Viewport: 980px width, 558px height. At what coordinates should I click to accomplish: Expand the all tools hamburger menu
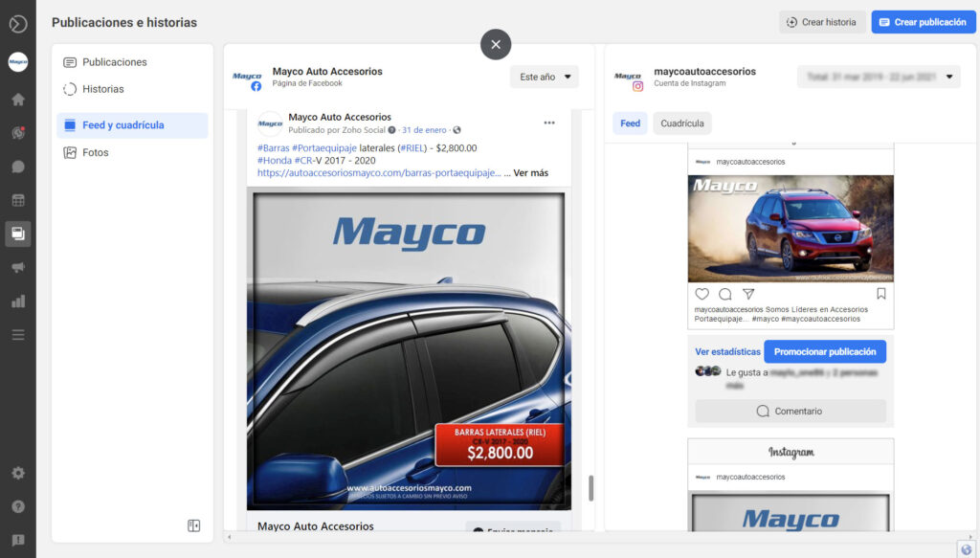point(18,335)
